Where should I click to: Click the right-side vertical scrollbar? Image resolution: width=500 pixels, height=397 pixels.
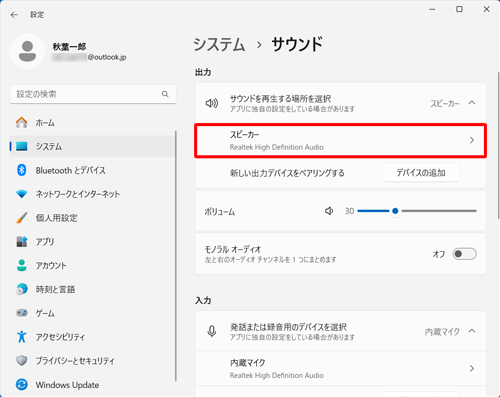(498, 145)
